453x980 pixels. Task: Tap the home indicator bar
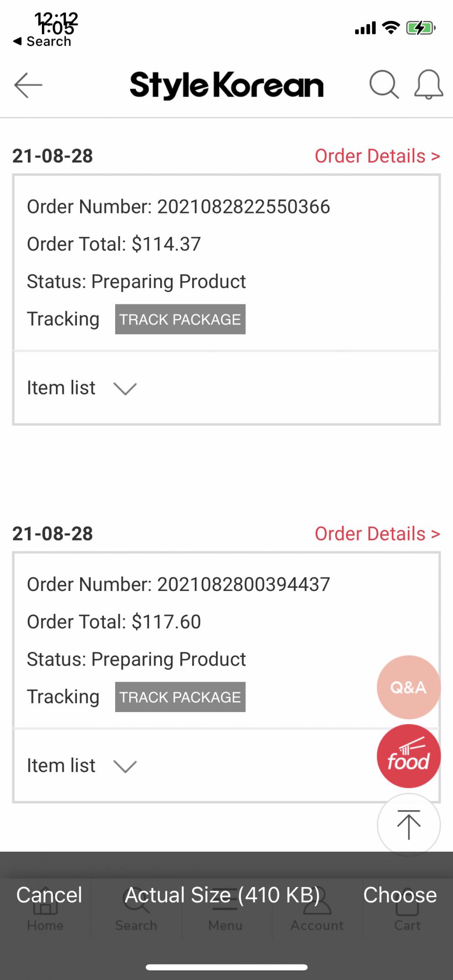226,967
